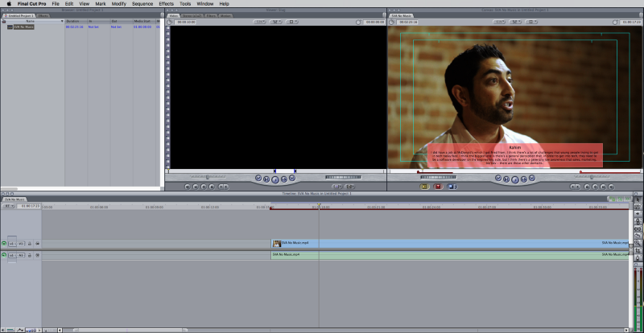The height and width of the screenshot is (333, 644).
Task: Select the Pen tool
Action: (x=638, y=258)
